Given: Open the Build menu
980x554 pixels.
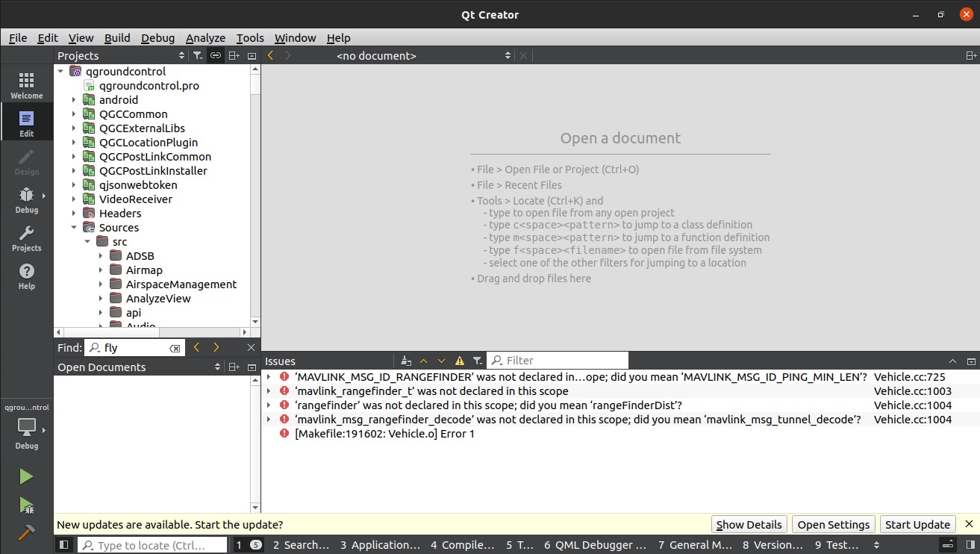Looking at the screenshot, I should click(117, 37).
